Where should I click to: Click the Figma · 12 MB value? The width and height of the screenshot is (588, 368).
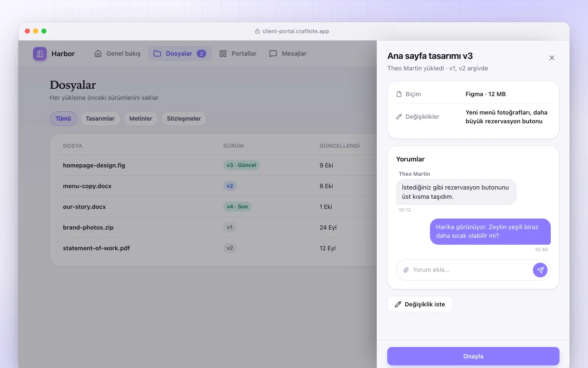(x=486, y=94)
